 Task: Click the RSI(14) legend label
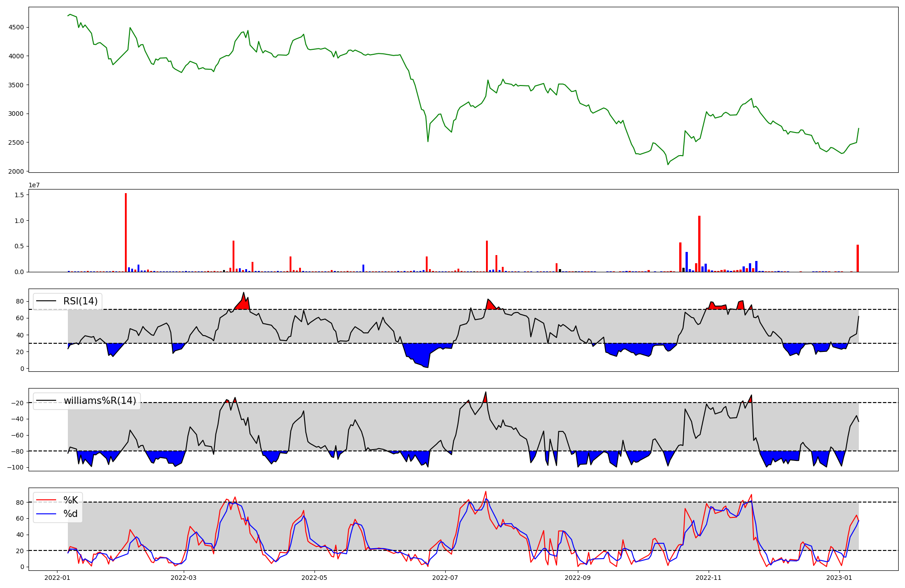point(80,301)
